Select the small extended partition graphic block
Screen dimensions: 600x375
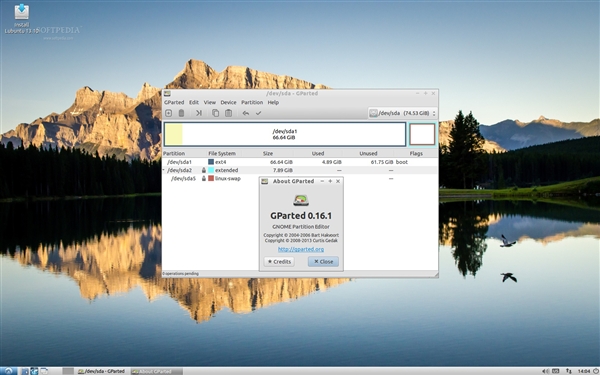coord(422,134)
